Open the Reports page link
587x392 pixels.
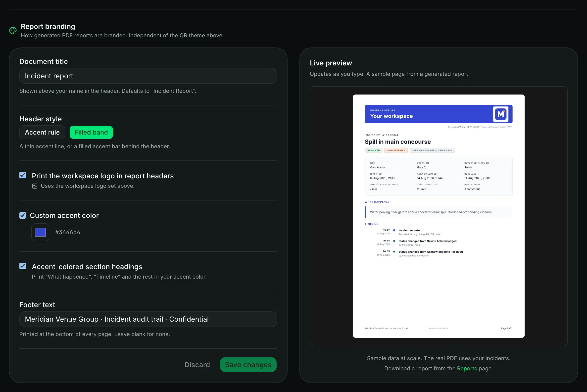467,369
